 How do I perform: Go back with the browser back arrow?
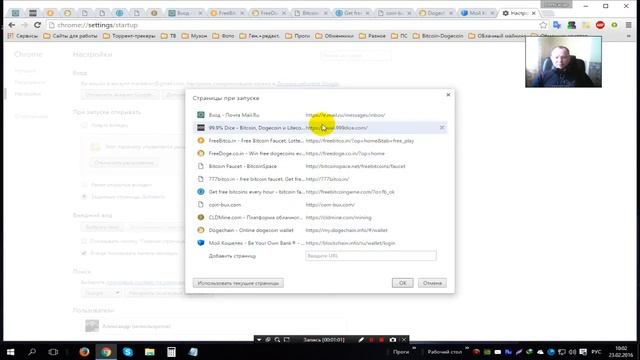coord(11,25)
